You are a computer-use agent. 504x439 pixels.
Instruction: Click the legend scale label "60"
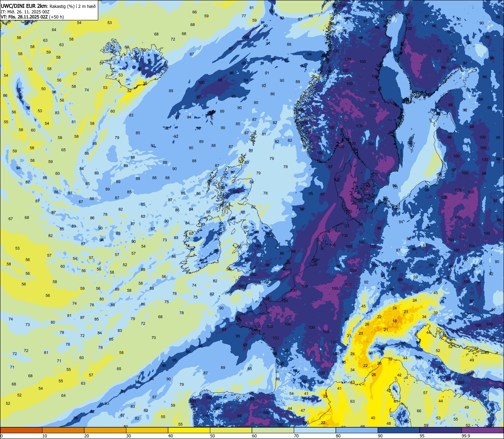pos(254,436)
